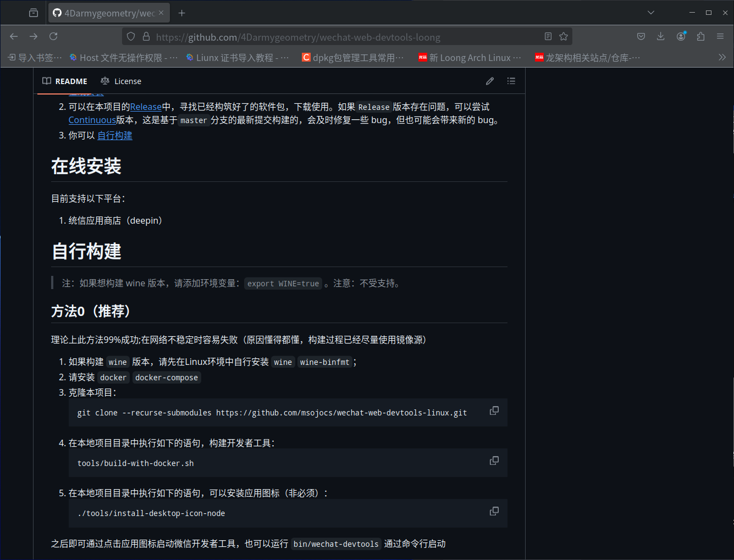Open the Firefox account icon
This screenshot has height=560, width=734.
[x=681, y=36]
